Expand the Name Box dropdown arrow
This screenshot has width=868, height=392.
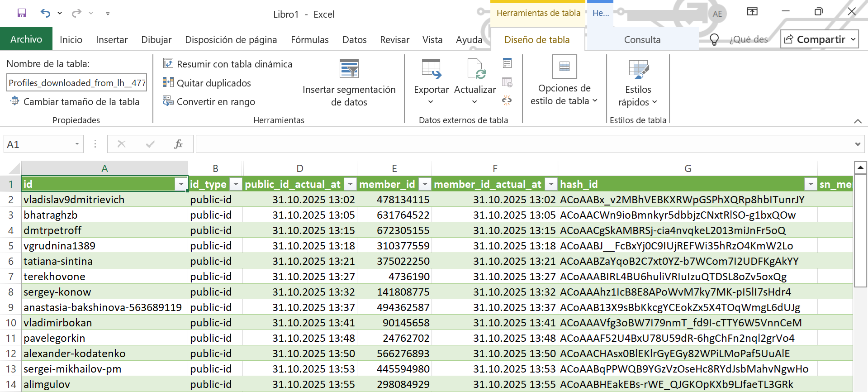pos(77,144)
